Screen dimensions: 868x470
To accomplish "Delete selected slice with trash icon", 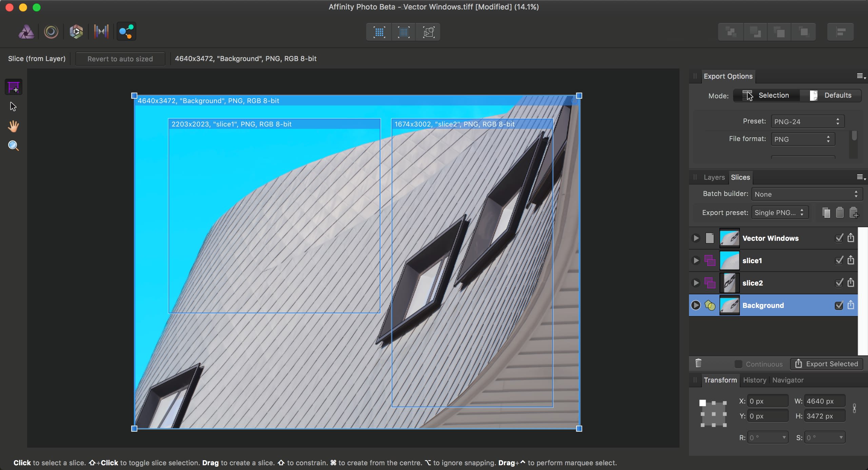I will coord(698,364).
